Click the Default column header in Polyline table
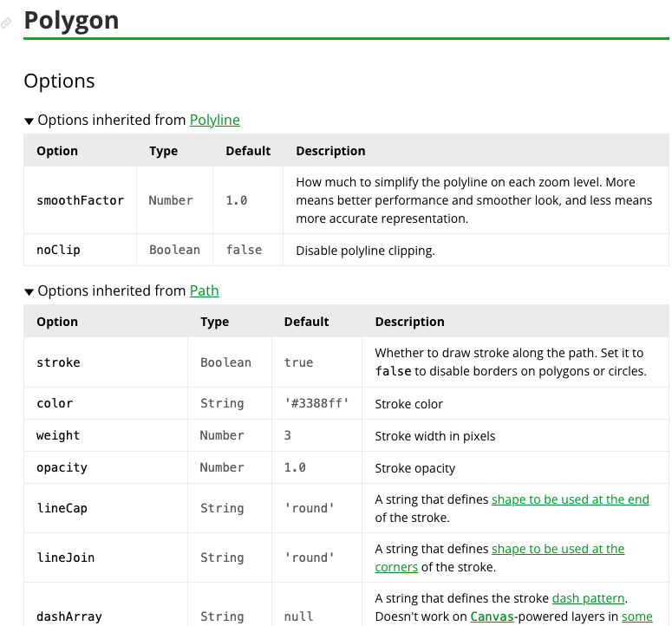 click(x=248, y=151)
